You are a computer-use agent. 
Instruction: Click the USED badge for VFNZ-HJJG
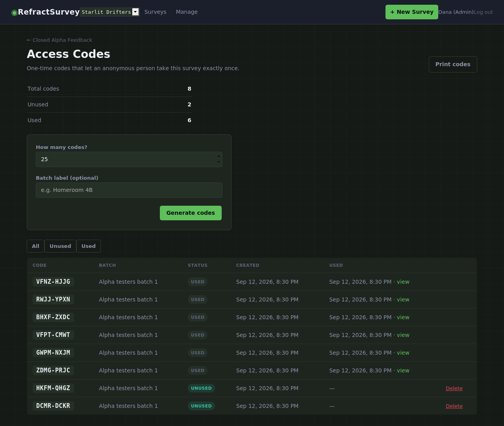(x=198, y=282)
